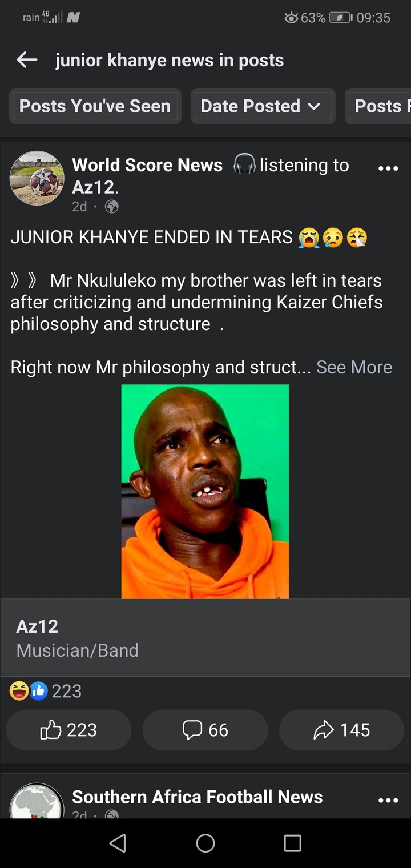The height and width of the screenshot is (868, 411).
Task: Tap the back arrow in the search bar
Action: (27, 60)
